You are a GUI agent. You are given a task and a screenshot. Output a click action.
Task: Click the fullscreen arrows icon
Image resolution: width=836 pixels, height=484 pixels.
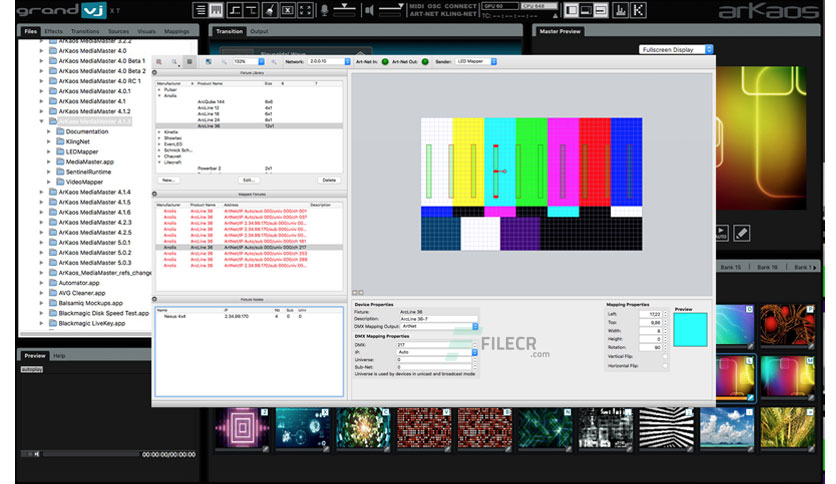(306, 10)
